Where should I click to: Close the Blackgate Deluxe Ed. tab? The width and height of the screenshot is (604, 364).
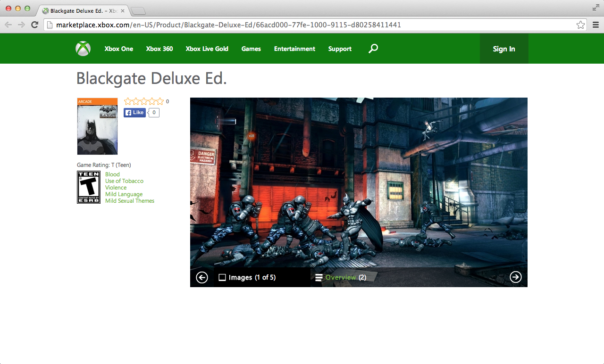122,10
